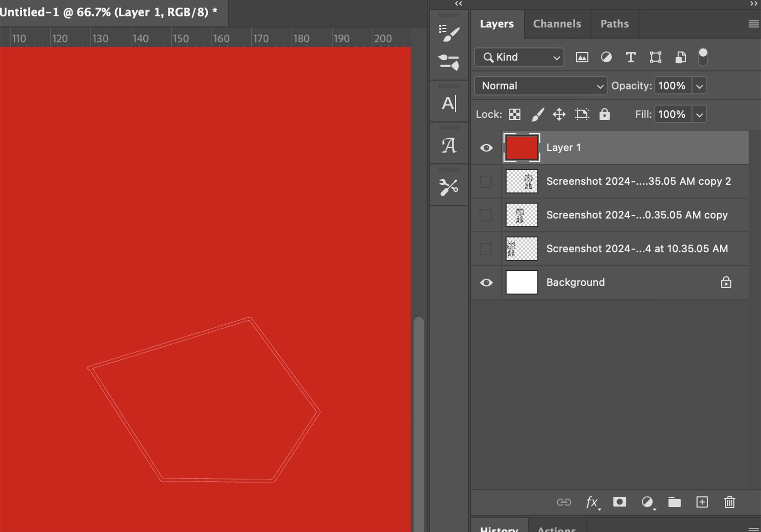Filter layers by type layers icon

click(630, 57)
